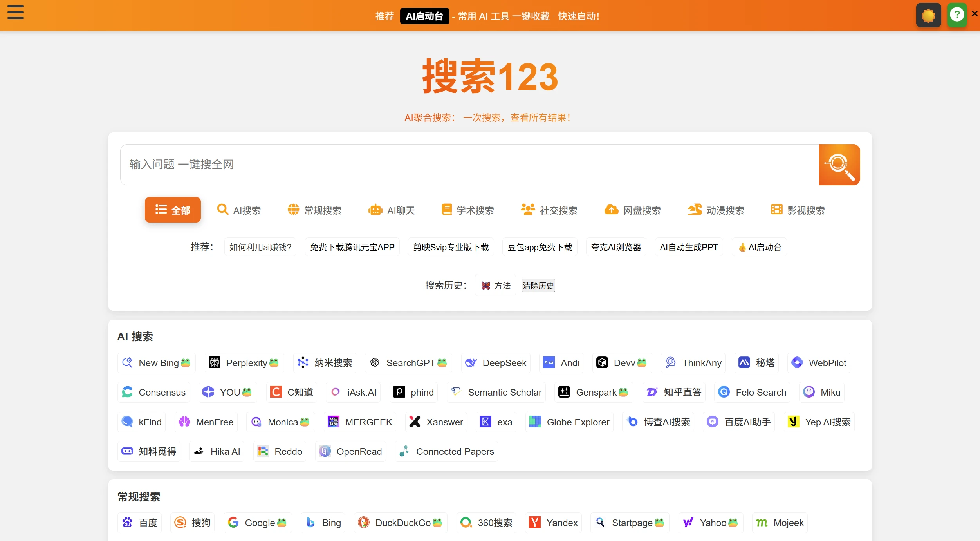Screen dimensions: 980x541
Task: Open Globe Explorer link
Action: [569, 422]
